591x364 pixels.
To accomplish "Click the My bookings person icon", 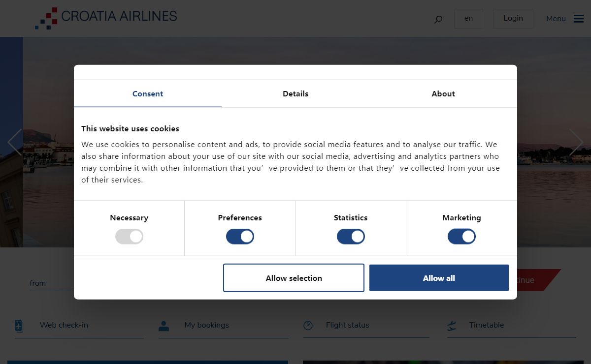I will [164, 326].
